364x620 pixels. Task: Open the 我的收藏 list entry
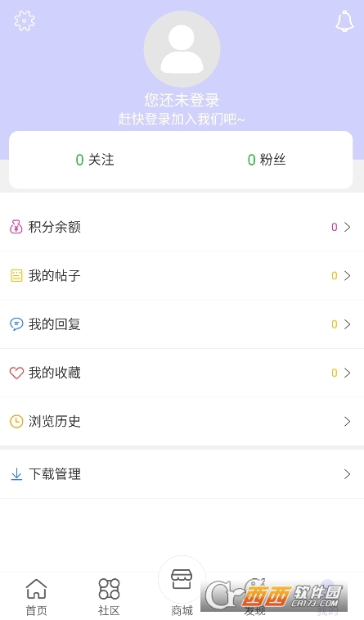182,373
